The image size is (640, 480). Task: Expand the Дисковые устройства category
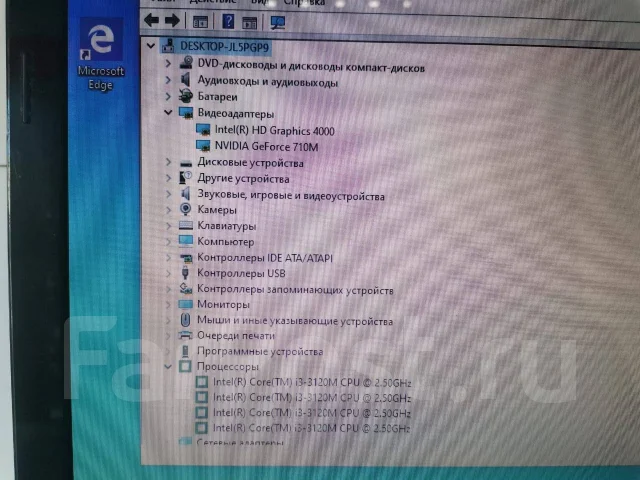tap(168, 162)
